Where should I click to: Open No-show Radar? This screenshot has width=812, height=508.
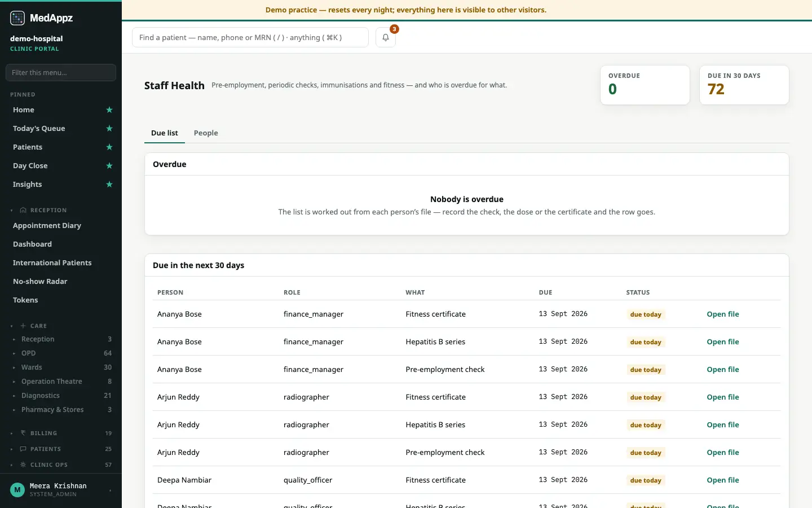pos(40,282)
